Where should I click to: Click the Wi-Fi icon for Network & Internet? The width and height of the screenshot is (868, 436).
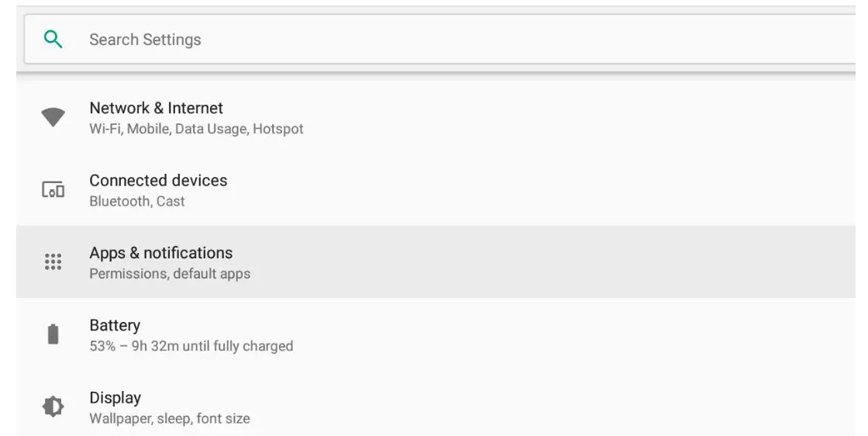[x=53, y=117]
